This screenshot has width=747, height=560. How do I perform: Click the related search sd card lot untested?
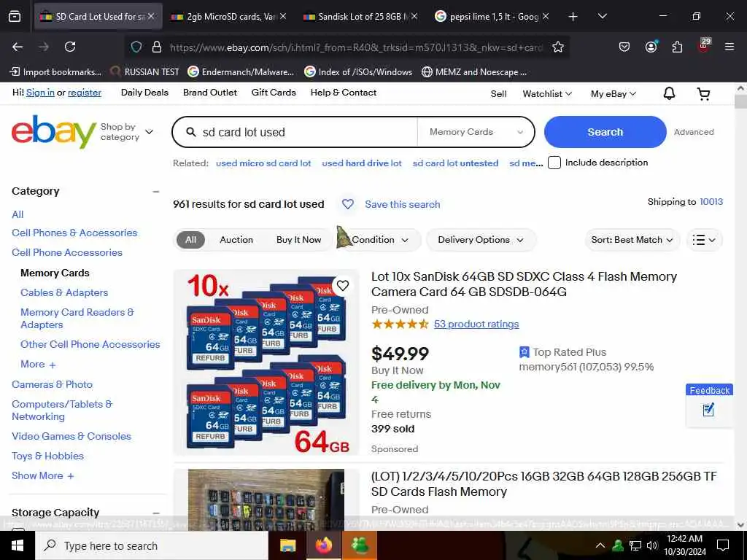point(455,163)
